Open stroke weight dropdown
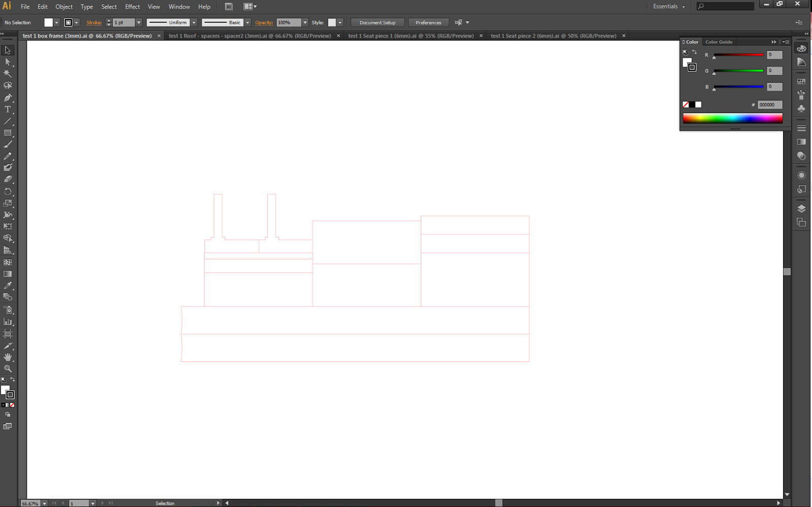Screen dimensions: 812x507 click(139, 22)
